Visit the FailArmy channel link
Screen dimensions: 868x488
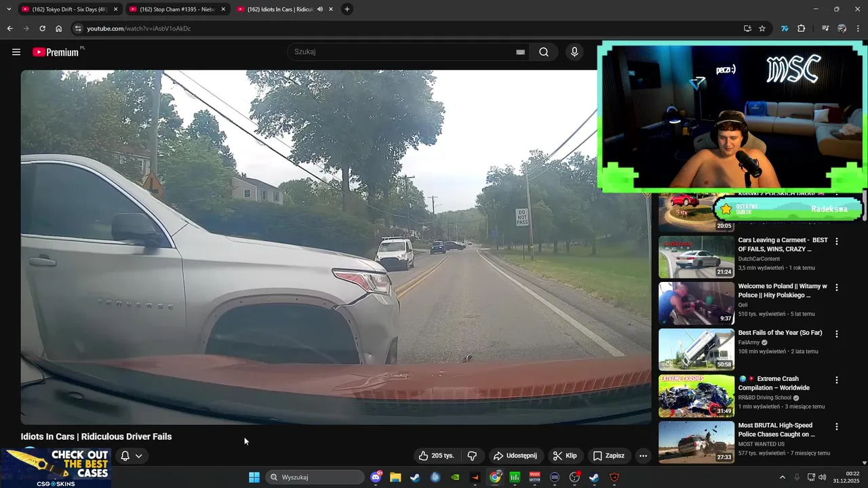click(x=749, y=342)
